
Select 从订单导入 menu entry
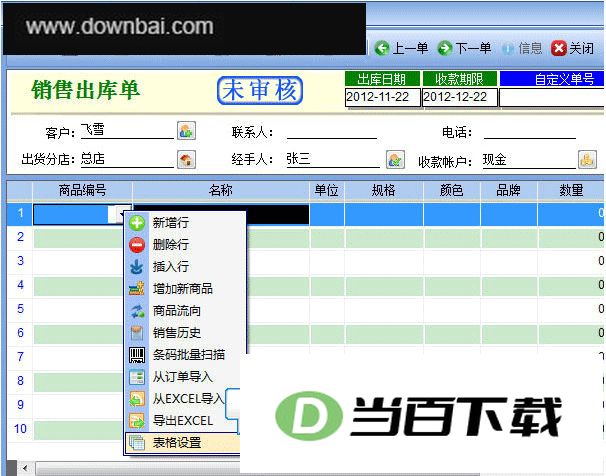point(182,377)
